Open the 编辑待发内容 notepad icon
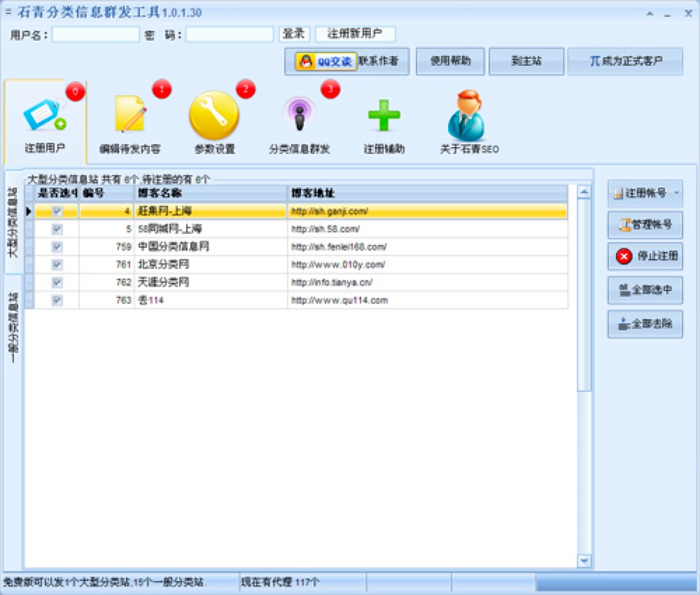The image size is (700, 595). pos(130,113)
